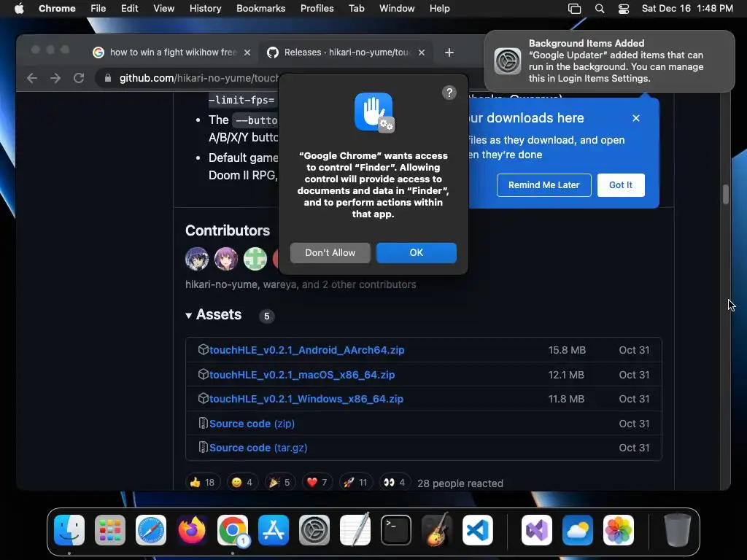Click the page's vertical scrollbar thumb
The image size is (747, 560).
726,194
